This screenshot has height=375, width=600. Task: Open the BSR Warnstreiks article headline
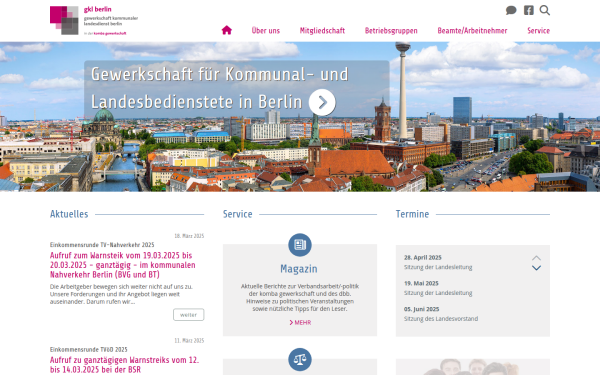pos(124,365)
